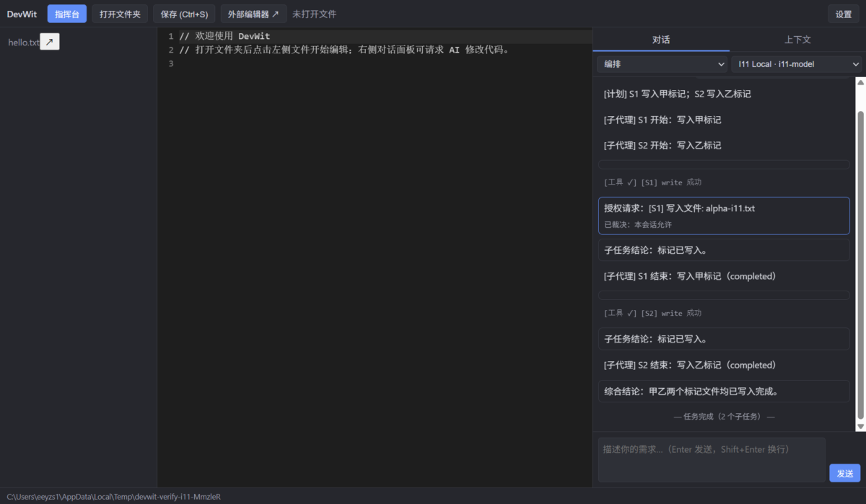Image resolution: width=866 pixels, height=504 pixels.
Task: Click [子代理] S1 开始：写入甲标记 message
Action: pyautogui.click(x=662, y=120)
